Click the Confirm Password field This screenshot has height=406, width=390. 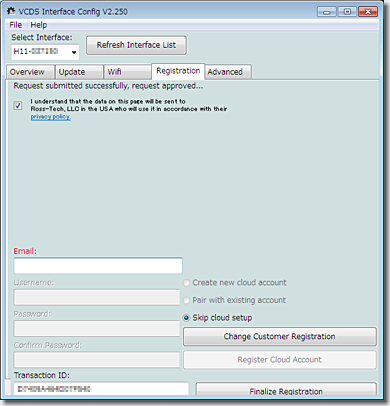(x=97, y=360)
